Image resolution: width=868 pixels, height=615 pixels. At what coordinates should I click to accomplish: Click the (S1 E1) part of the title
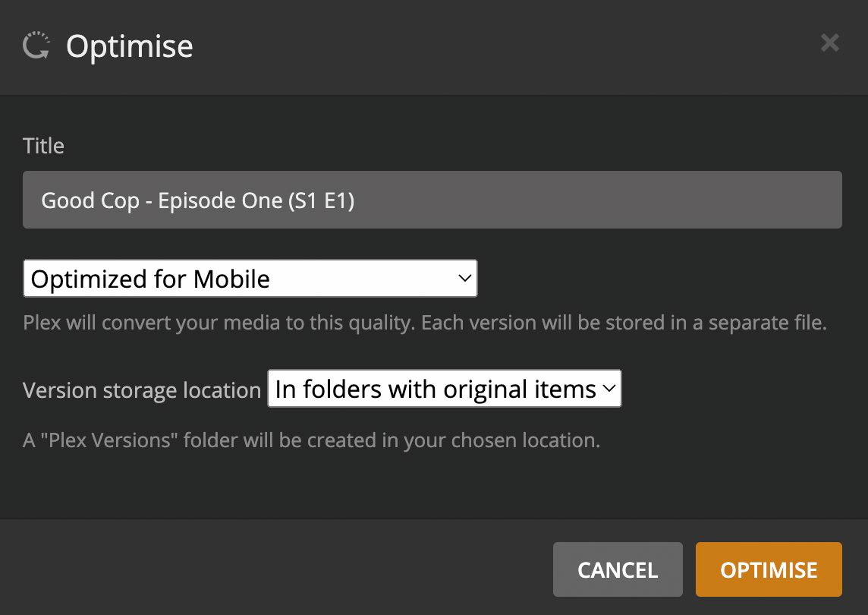[322, 200]
